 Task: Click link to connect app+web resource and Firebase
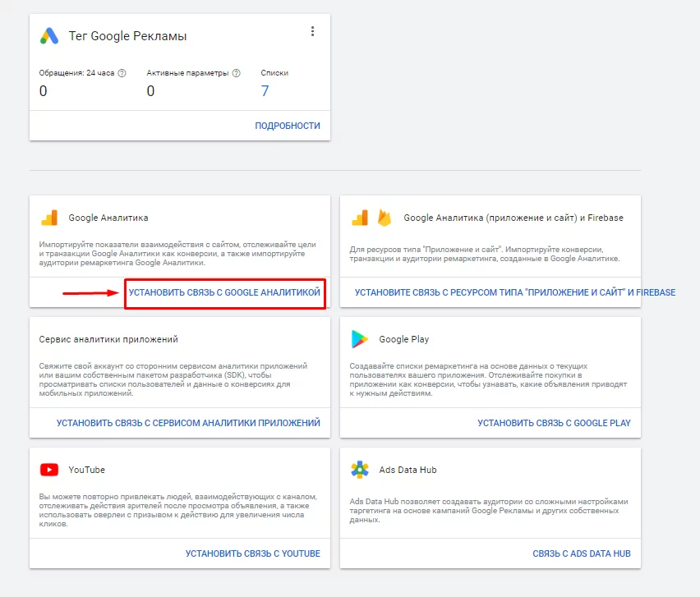tap(515, 292)
